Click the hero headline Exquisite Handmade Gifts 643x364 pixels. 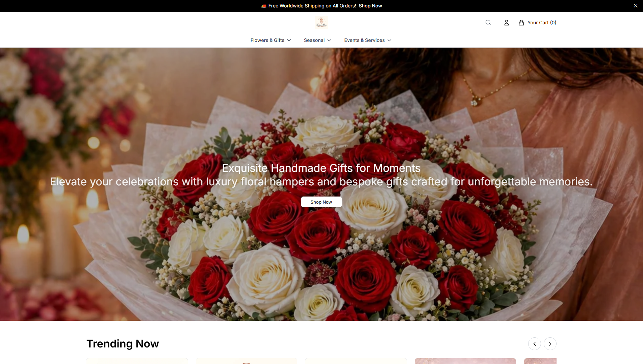[x=321, y=168]
